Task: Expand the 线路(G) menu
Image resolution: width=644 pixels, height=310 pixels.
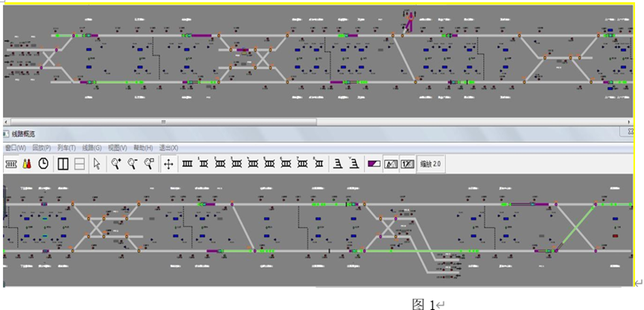Action: [92, 148]
